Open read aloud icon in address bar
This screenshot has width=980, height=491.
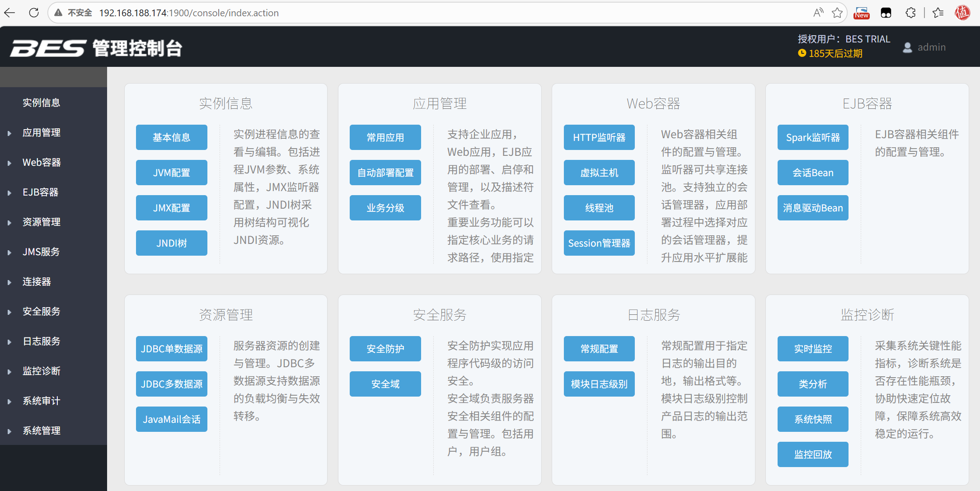coord(818,13)
